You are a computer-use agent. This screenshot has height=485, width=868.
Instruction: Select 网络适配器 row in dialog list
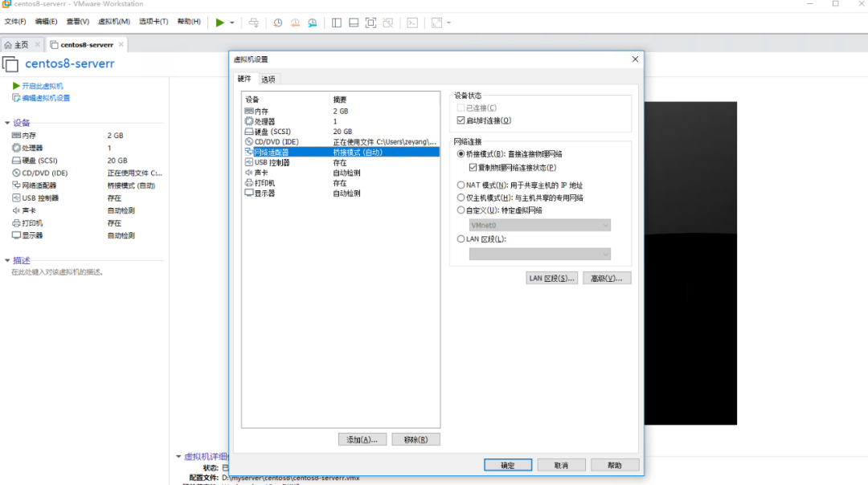tap(341, 152)
